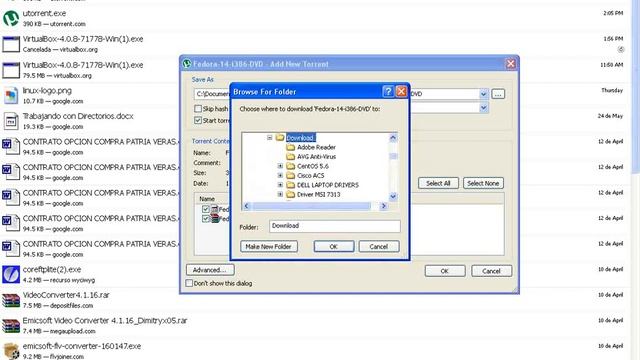Click the Emicsoft Video Converter rar archive icon
The width and height of the screenshot is (640, 360).
pyautogui.click(x=11, y=326)
